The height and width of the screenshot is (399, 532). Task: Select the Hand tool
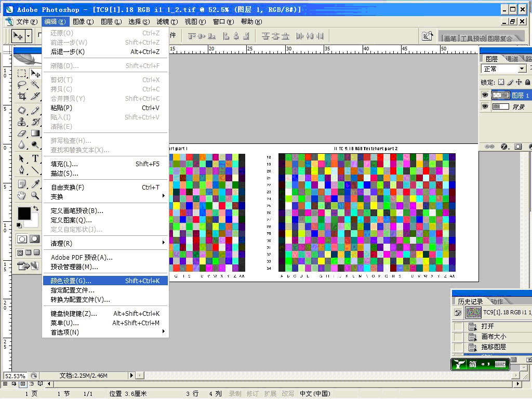pyautogui.click(x=22, y=195)
